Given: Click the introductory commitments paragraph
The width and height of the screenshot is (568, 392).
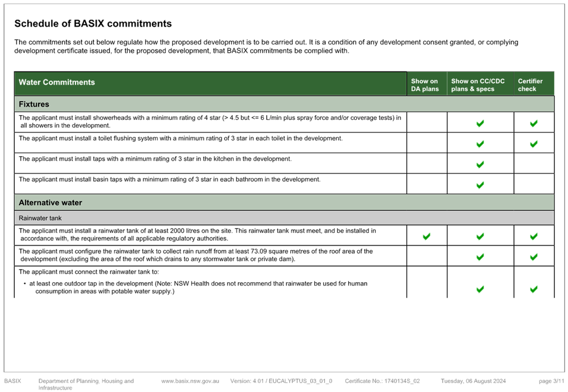Looking at the screenshot, I should click(x=266, y=46).
